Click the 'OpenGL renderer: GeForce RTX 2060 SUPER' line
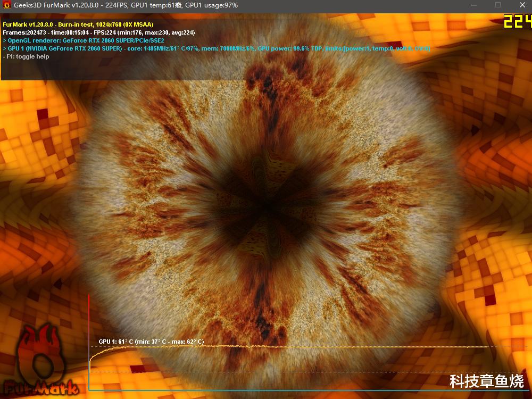This screenshot has width=532, height=399. pyautogui.click(x=84, y=40)
